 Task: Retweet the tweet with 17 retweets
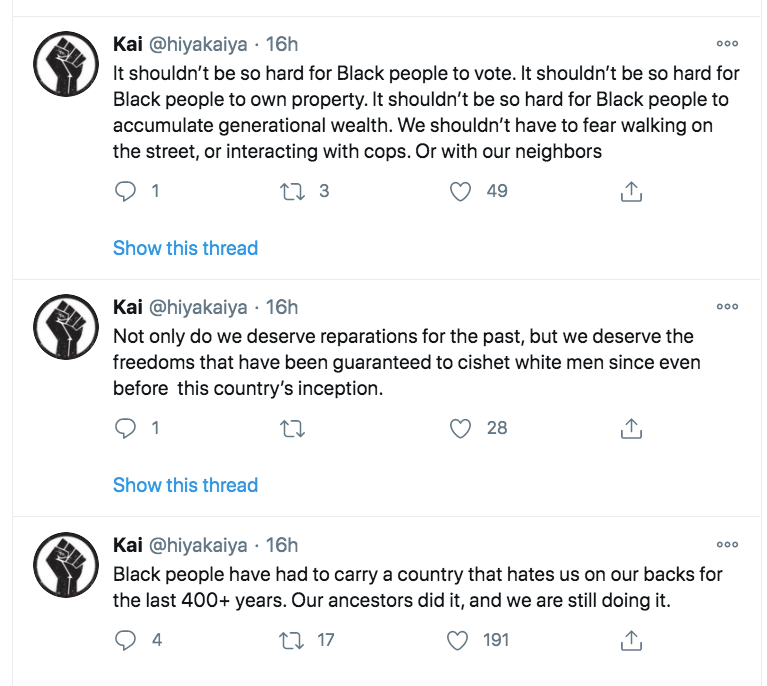coord(293,639)
